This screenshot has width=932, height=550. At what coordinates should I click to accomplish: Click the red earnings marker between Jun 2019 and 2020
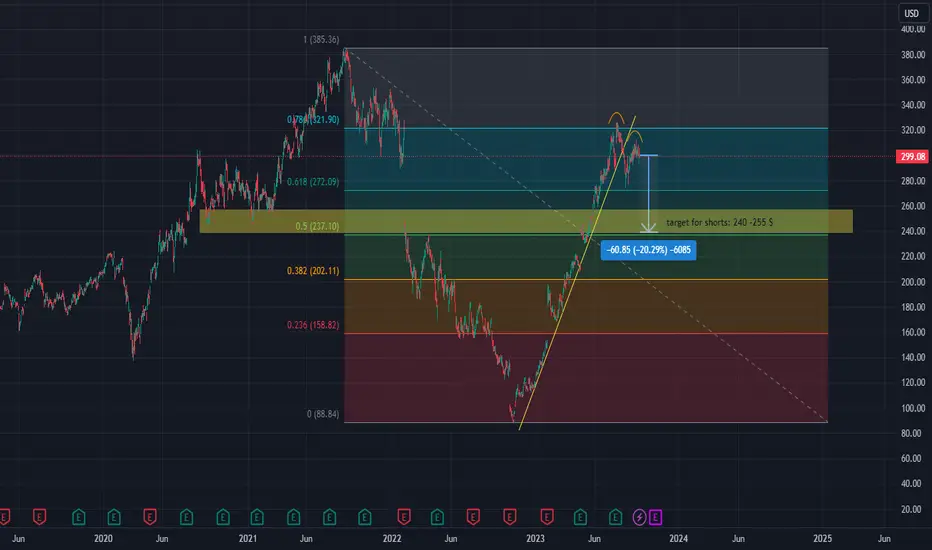[39, 517]
